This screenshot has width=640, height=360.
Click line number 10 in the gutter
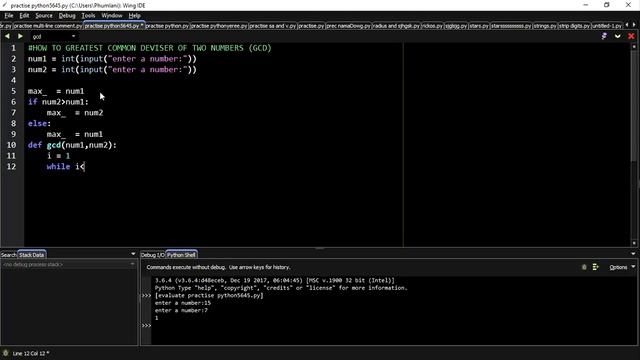(x=11, y=145)
